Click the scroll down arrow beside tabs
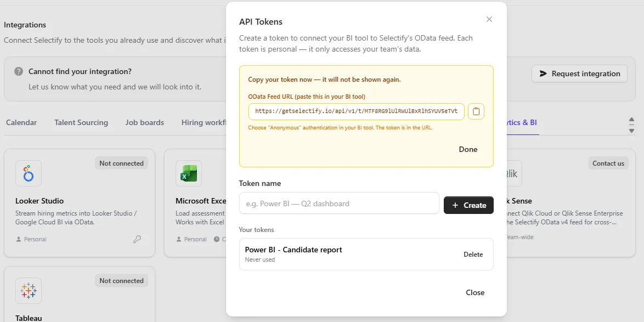Viewport: 644px width, 322px height. click(x=632, y=131)
